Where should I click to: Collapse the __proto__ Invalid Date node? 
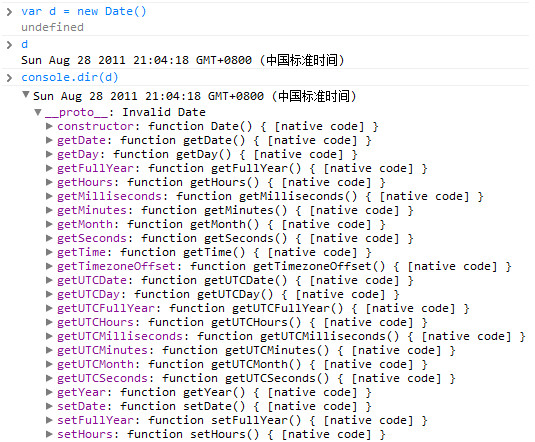click(38, 112)
